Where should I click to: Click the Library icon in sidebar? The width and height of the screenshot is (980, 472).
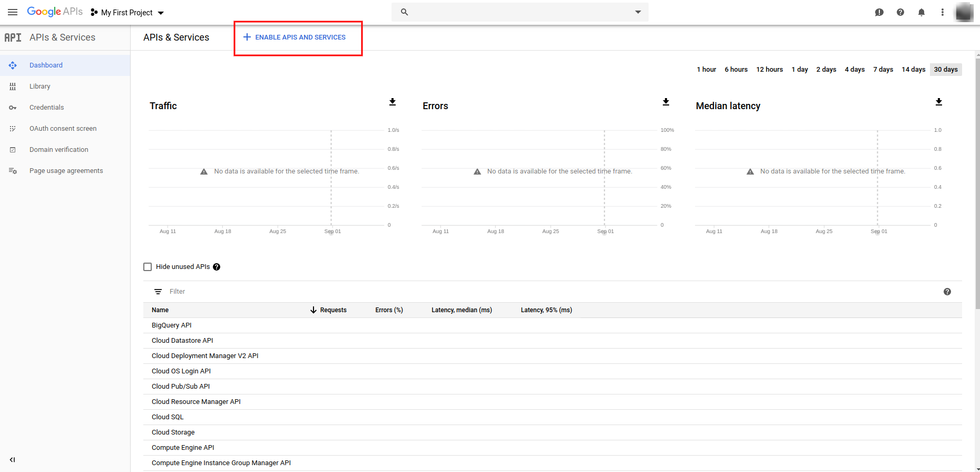(13, 86)
